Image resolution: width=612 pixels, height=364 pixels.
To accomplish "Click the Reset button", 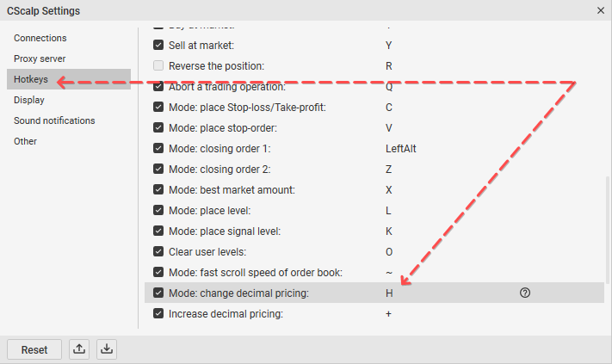I will (x=34, y=349).
